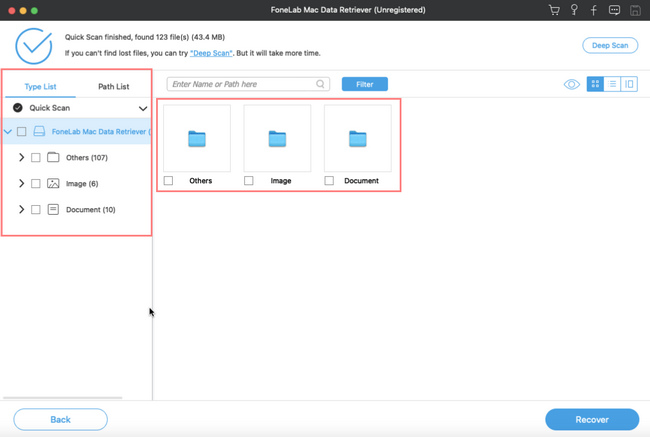Viewport: 650px width, 437px height.
Task: Check the Document (10) checkbox in tree
Action: tap(36, 210)
